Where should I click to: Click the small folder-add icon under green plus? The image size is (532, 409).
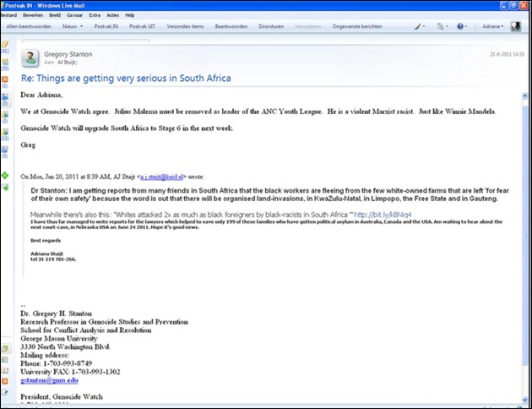click(x=5, y=187)
